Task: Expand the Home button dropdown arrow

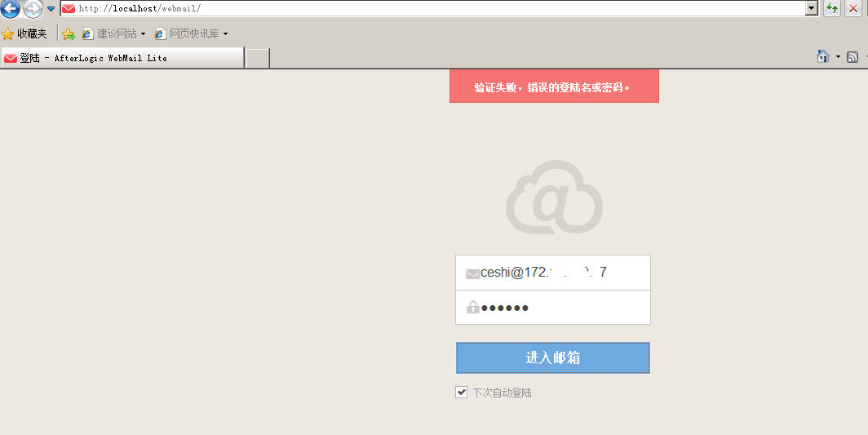Action: 838,56
